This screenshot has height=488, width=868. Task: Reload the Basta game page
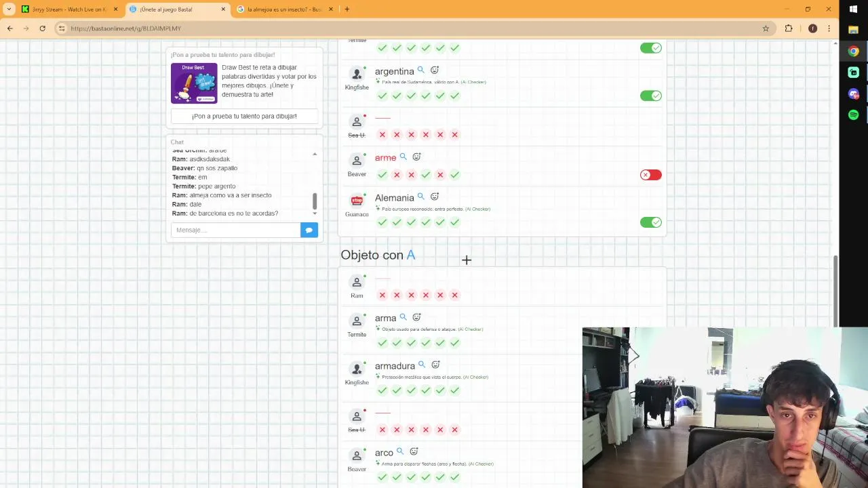pyautogui.click(x=42, y=28)
